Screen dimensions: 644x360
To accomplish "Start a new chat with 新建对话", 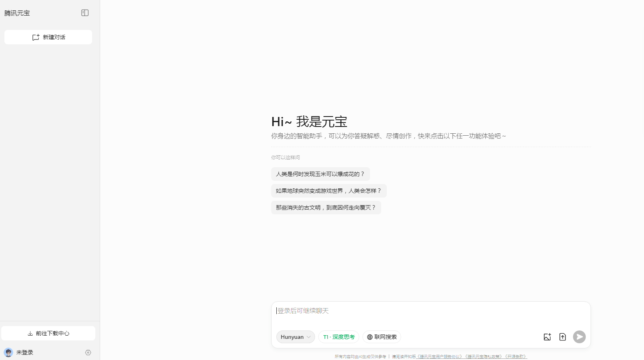I will pyautogui.click(x=48, y=37).
